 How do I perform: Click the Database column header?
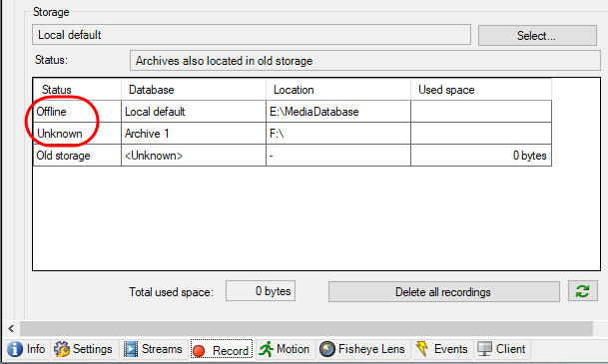pos(194,90)
